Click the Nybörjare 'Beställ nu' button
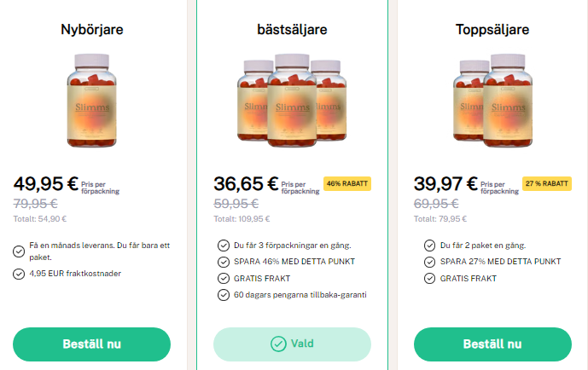The height and width of the screenshot is (370, 588). click(x=91, y=344)
